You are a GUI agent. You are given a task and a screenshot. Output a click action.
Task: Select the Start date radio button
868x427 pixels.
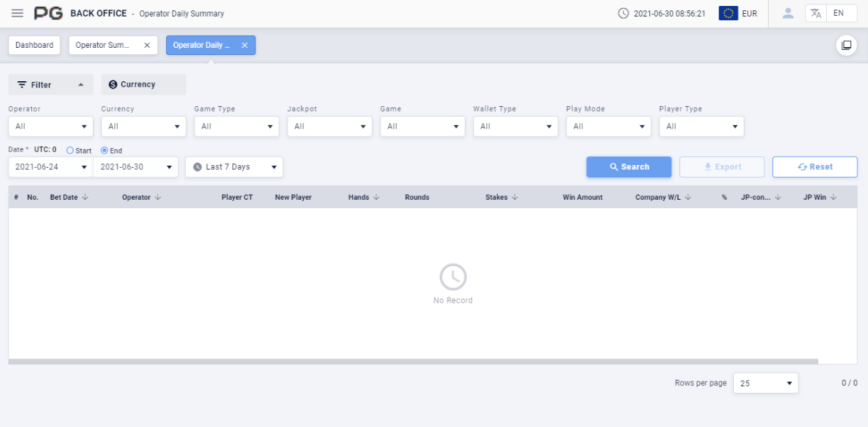tap(70, 151)
